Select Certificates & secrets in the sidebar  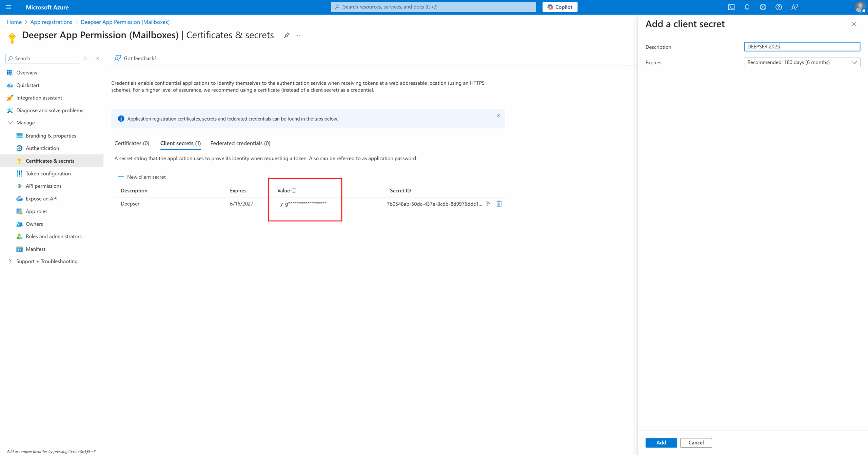click(50, 161)
